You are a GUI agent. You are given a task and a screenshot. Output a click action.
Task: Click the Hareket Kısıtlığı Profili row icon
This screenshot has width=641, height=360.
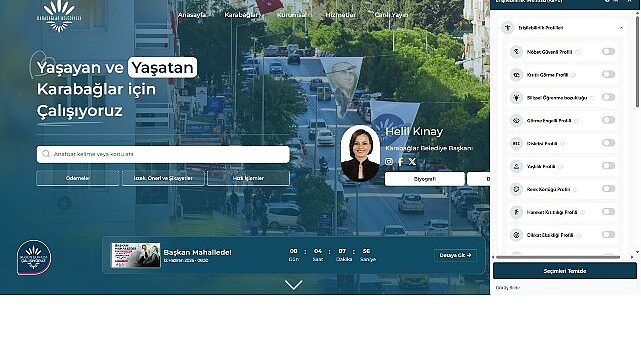pyautogui.click(x=516, y=212)
